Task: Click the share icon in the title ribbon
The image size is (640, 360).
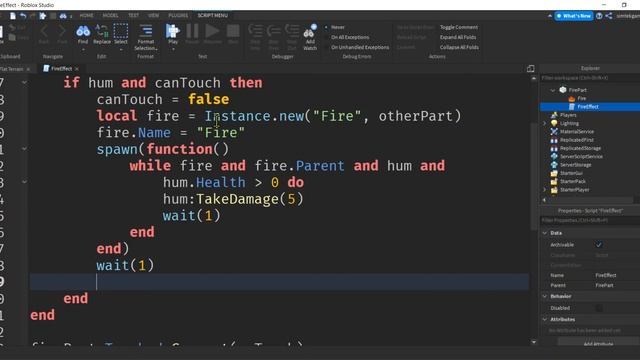Action: coord(609,16)
